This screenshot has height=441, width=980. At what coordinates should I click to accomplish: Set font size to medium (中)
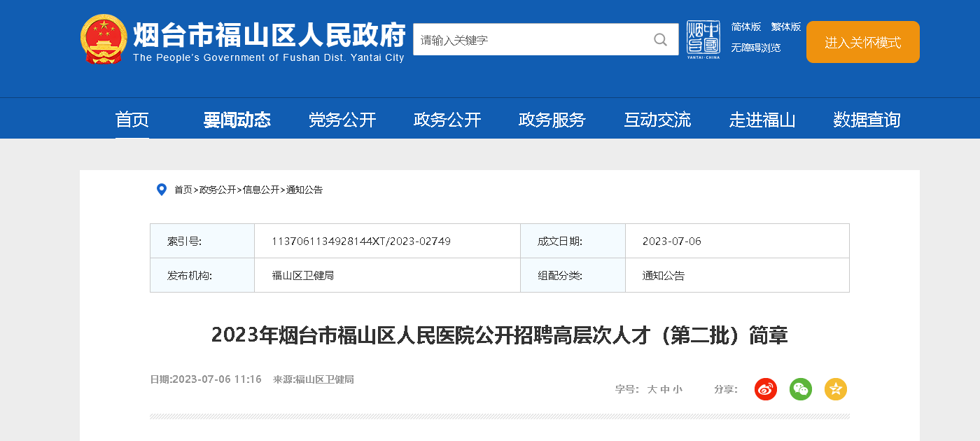coord(665,389)
